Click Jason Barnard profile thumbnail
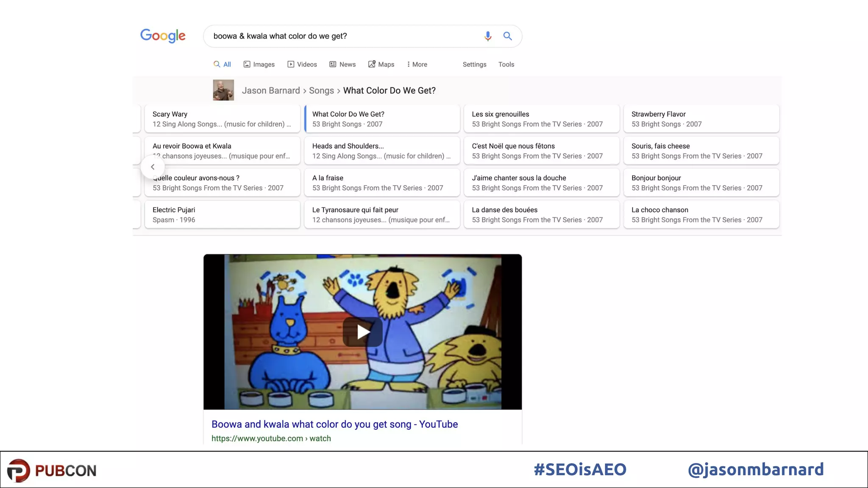This screenshot has height=488, width=868. [x=223, y=90]
